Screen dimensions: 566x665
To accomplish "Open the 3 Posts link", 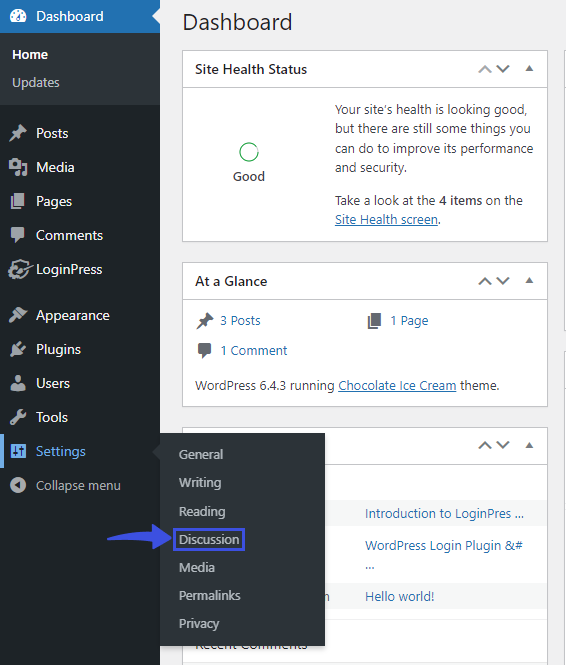I will click(x=240, y=321).
